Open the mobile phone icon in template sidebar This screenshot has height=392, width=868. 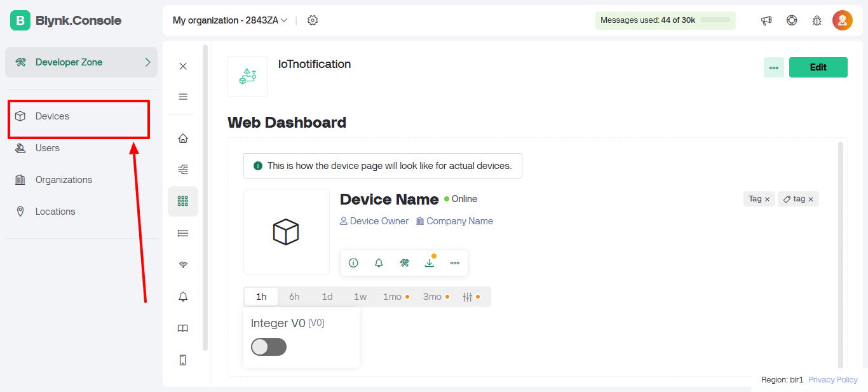click(x=183, y=360)
